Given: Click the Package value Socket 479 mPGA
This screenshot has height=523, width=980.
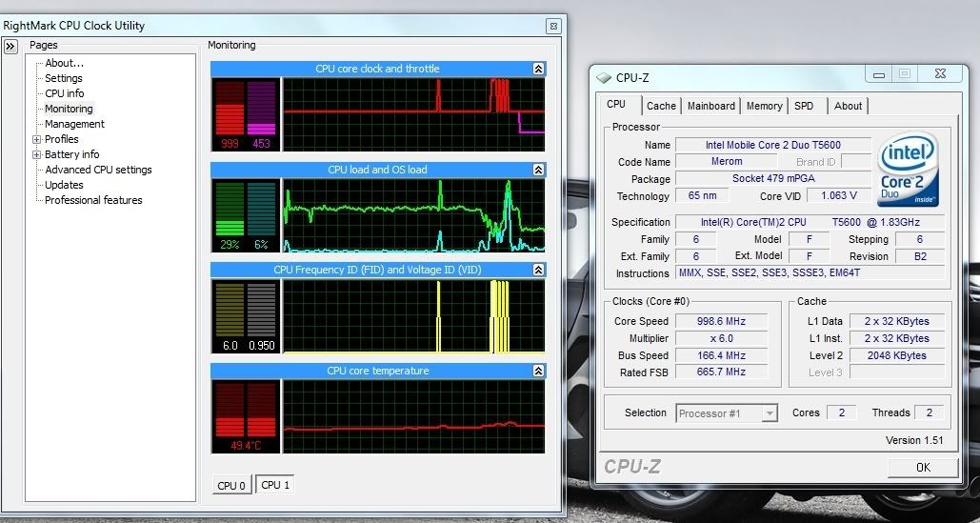Looking at the screenshot, I should (x=773, y=179).
